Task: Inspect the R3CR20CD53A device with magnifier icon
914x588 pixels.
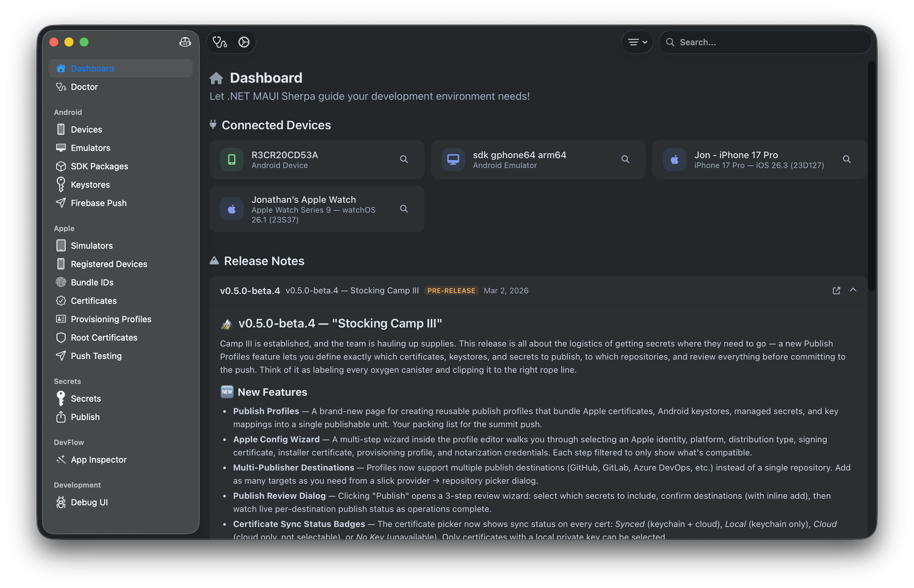Action: pyautogui.click(x=404, y=159)
